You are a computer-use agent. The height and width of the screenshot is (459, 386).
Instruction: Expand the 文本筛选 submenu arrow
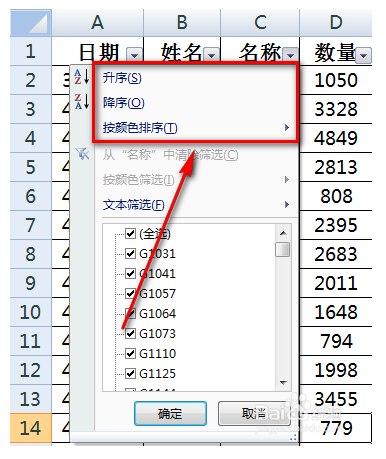pos(287,205)
